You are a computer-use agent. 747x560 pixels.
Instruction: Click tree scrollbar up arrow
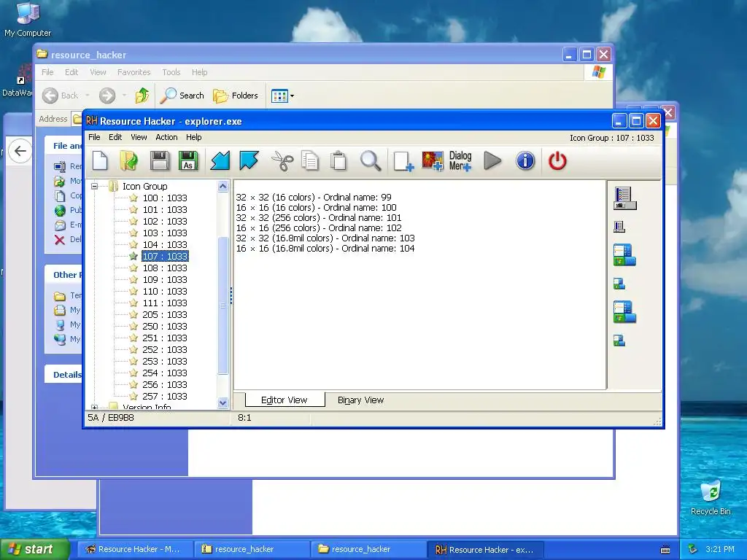pos(222,186)
